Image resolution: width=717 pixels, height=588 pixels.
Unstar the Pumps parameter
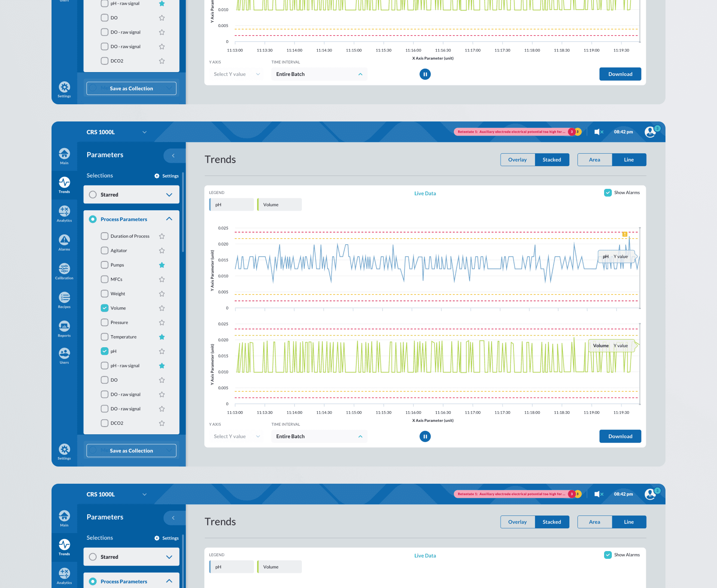coord(162,265)
